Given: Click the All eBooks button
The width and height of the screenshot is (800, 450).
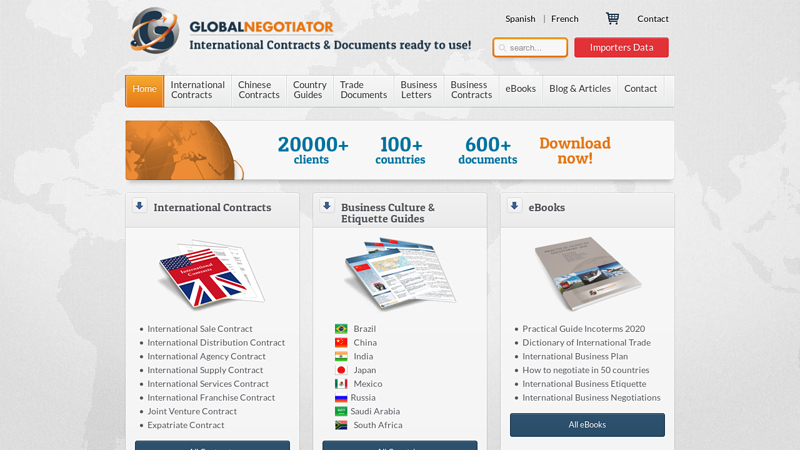Looking at the screenshot, I should (587, 424).
